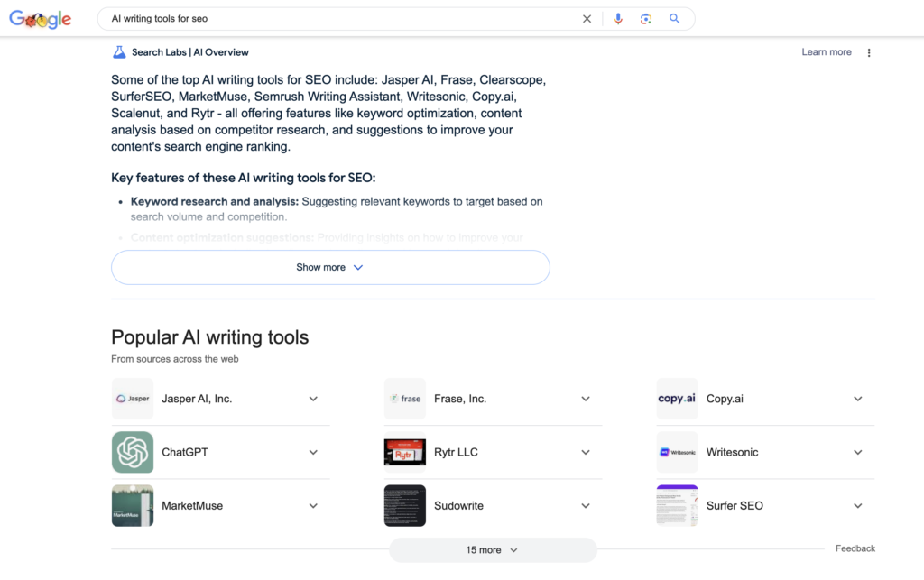Open the Learn more link

tap(826, 51)
